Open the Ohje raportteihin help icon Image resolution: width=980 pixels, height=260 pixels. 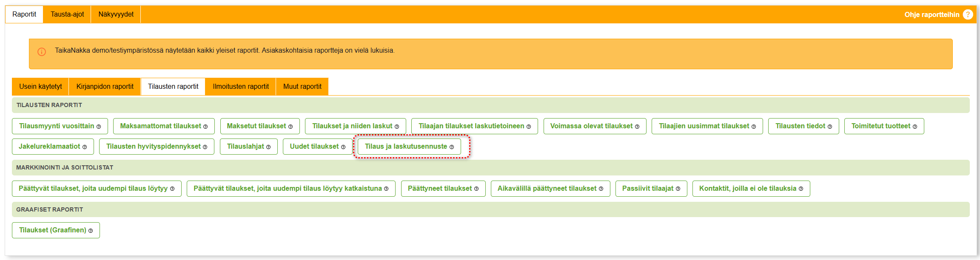click(x=968, y=14)
